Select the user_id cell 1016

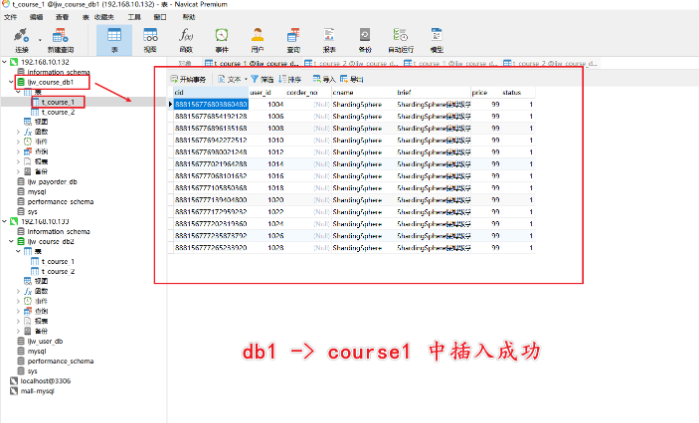[x=267, y=176]
